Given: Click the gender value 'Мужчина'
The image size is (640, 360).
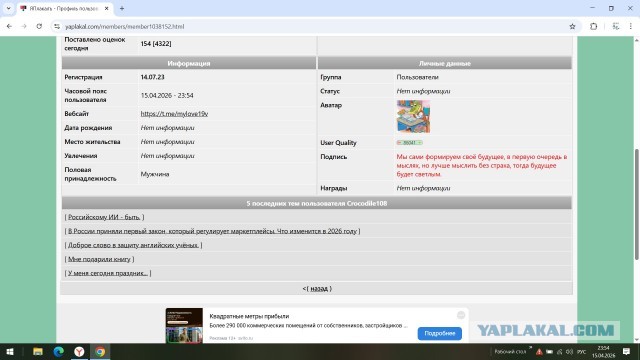Looking at the screenshot, I should [x=155, y=174].
